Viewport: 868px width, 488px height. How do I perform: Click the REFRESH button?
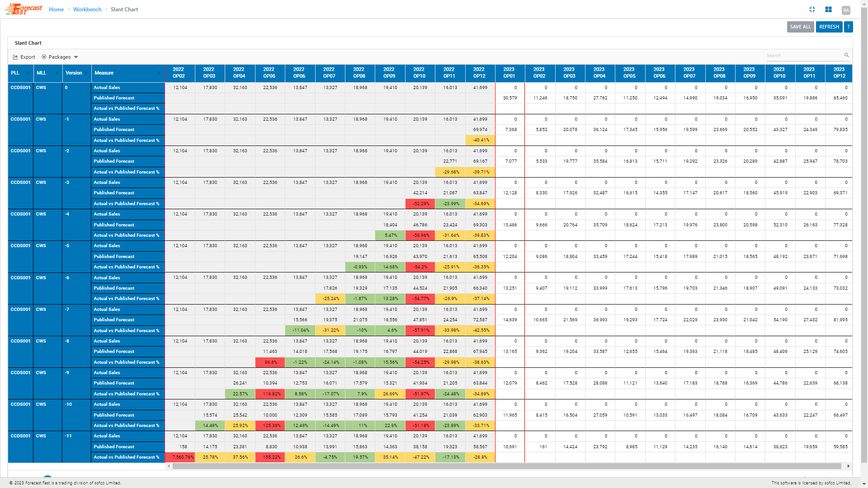pyautogui.click(x=829, y=27)
